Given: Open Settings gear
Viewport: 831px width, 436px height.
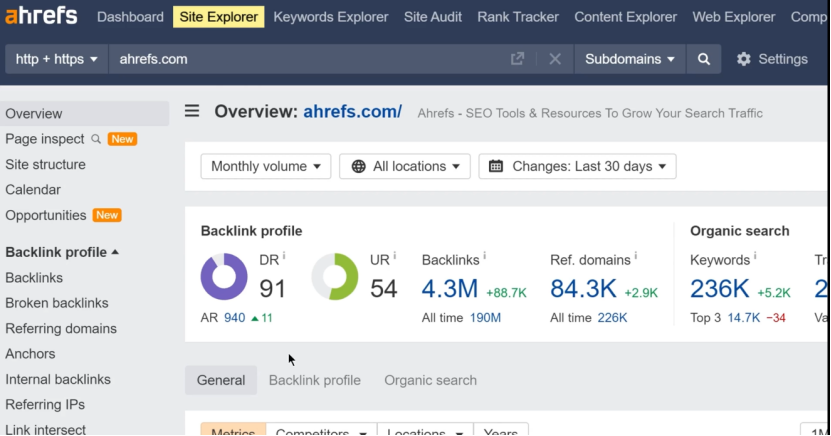Looking at the screenshot, I should [772, 59].
